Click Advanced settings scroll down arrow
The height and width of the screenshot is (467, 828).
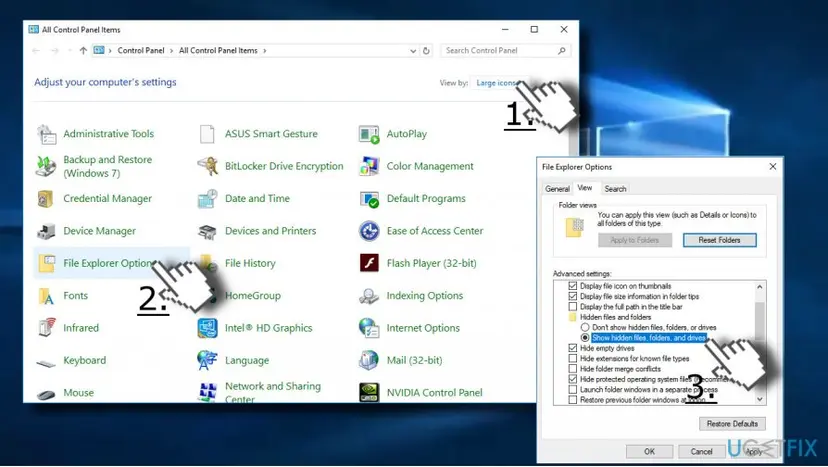tap(759, 399)
